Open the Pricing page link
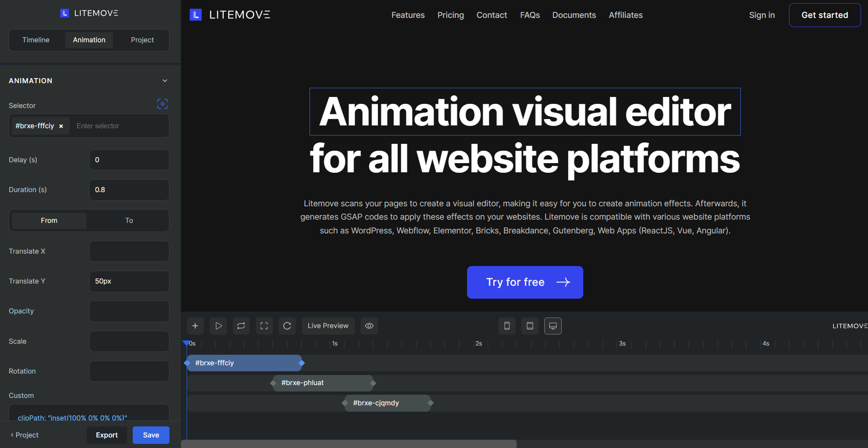 click(451, 15)
